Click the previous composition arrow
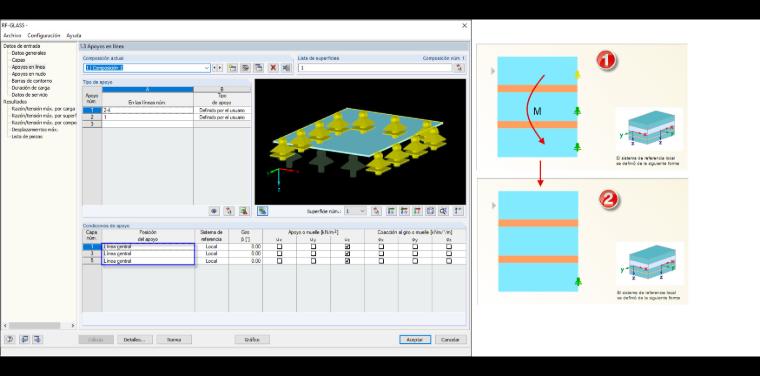 [215, 68]
